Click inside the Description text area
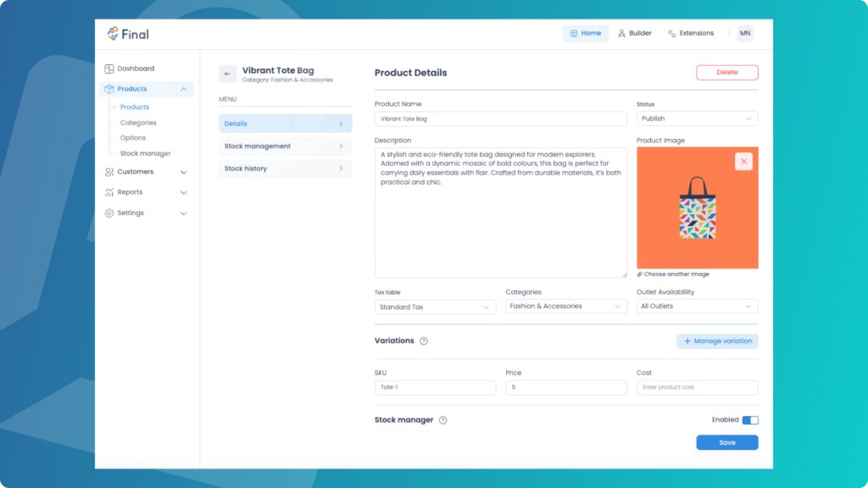This screenshot has width=868, height=488. [x=501, y=213]
